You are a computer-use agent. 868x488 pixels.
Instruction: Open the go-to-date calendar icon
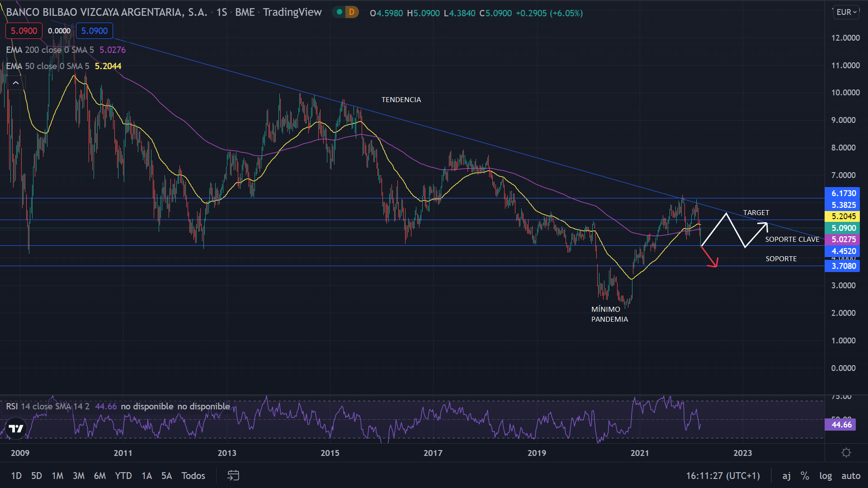click(x=233, y=475)
